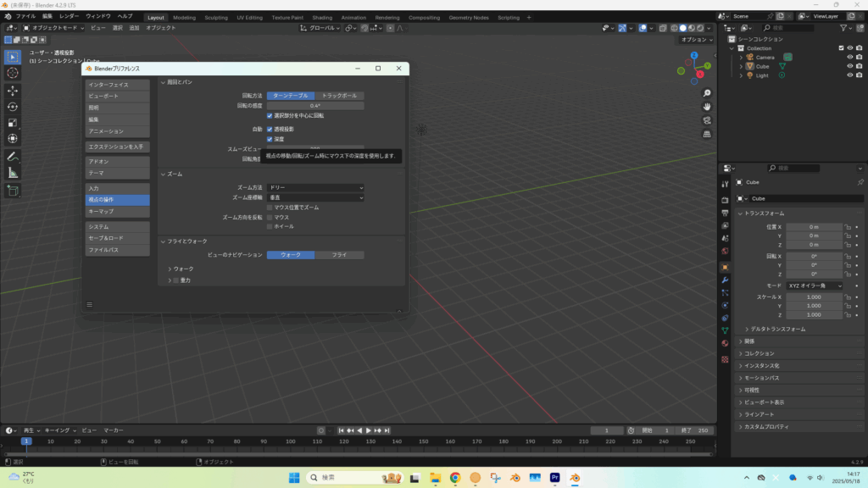Open the Texture checker properties tab

[x=726, y=359]
